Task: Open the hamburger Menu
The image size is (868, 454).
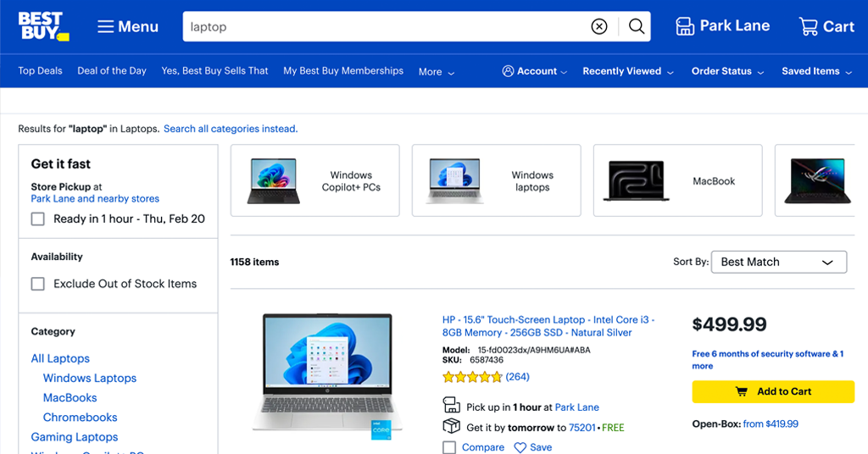Action: pyautogui.click(x=128, y=26)
